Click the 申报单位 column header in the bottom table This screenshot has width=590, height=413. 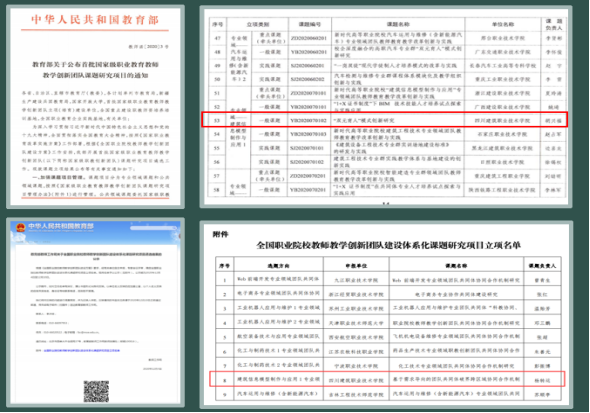click(356, 266)
